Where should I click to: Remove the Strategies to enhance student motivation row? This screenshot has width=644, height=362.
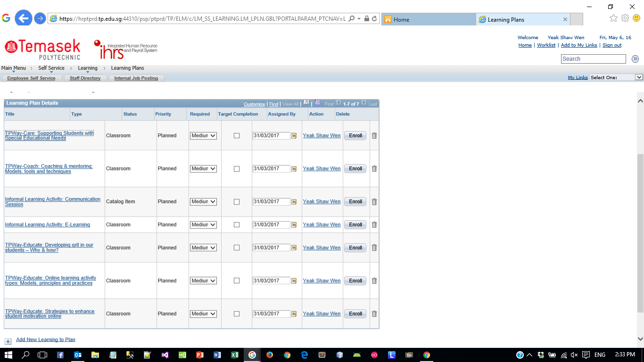coord(374,314)
